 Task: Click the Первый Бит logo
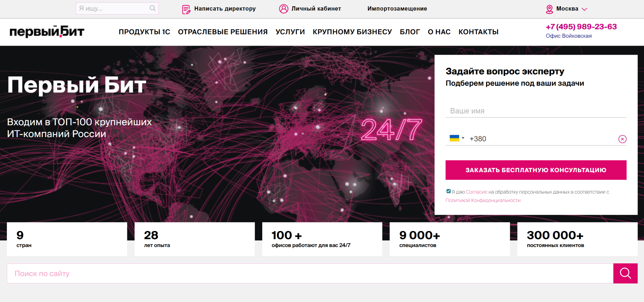47,31
